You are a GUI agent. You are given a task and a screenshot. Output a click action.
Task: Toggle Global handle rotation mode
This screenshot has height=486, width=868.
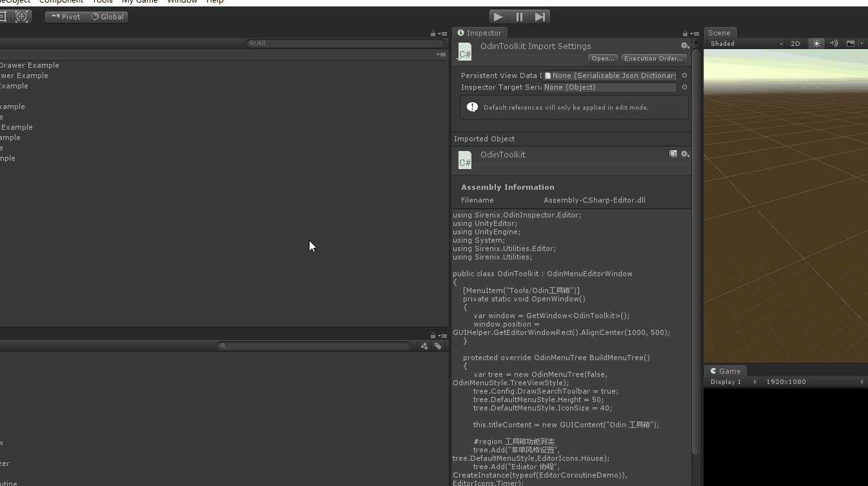[108, 17]
